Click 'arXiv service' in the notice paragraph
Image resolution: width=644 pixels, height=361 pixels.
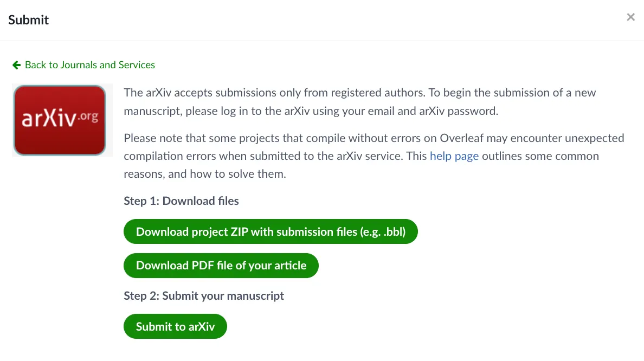click(377, 156)
